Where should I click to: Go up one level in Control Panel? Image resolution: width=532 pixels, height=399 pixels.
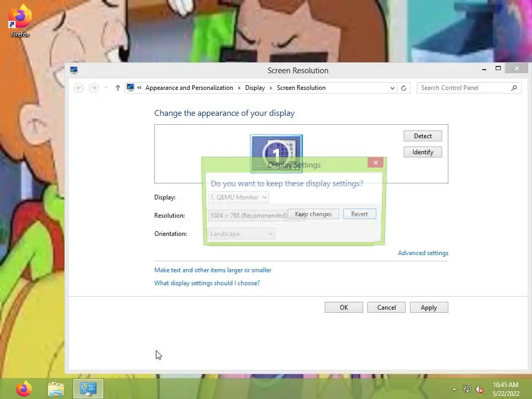(118, 88)
